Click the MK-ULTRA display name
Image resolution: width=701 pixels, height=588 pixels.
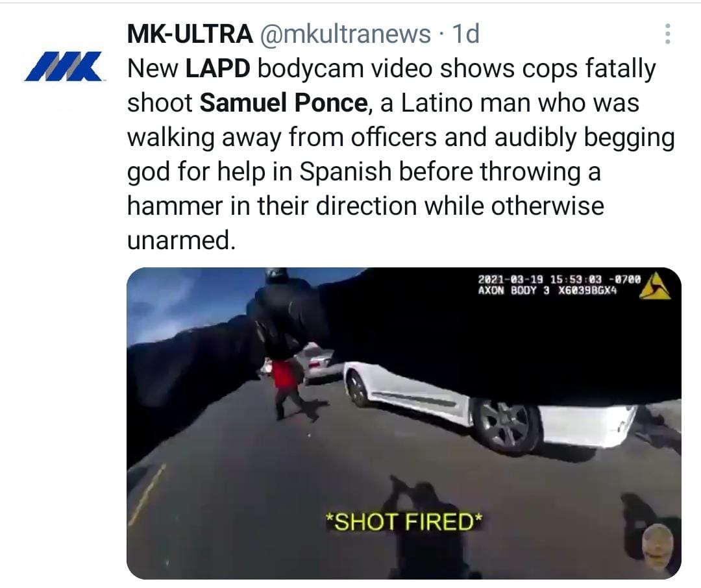pos(190,34)
